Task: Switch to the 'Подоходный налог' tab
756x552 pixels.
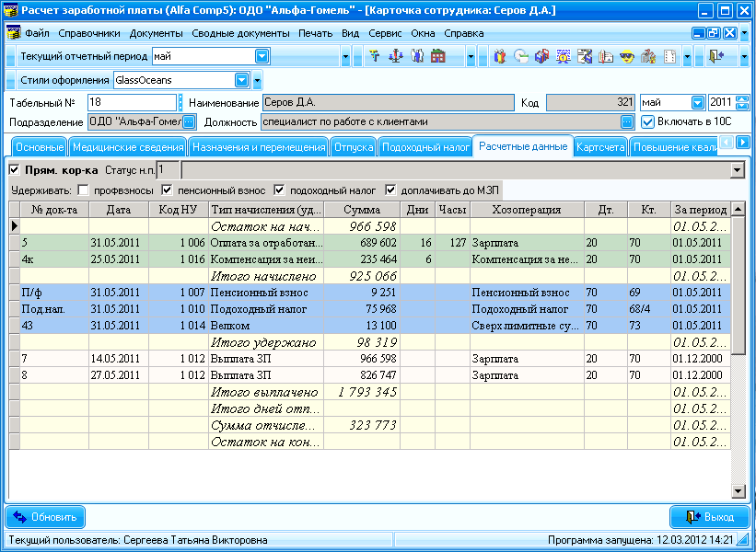Action: tap(425, 147)
